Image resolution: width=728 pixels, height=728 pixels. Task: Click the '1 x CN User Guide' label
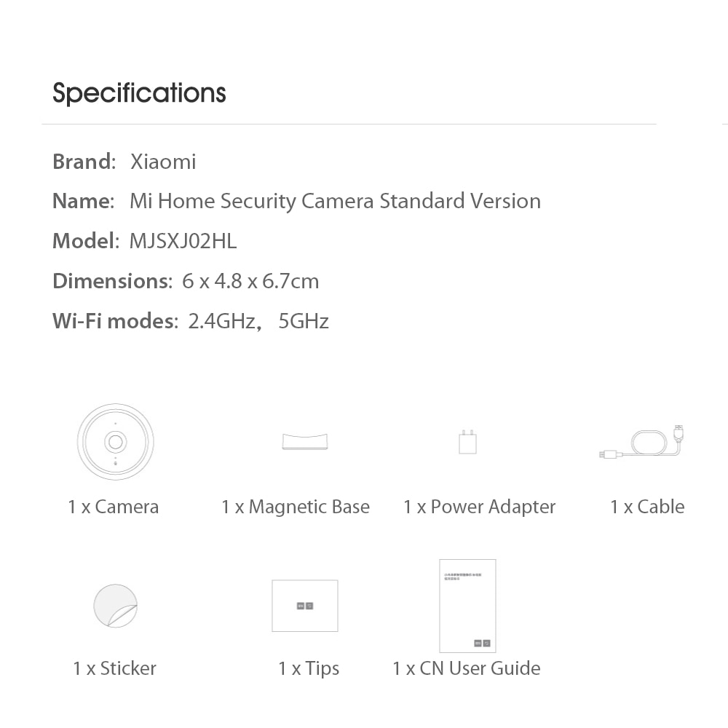coord(467,668)
